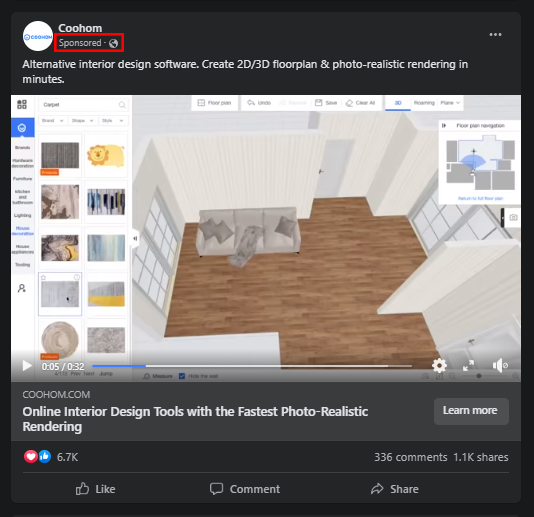Open the Shape filter dropdown
Viewport: 534px width, 517px height.
pyautogui.click(x=83, y=121)
